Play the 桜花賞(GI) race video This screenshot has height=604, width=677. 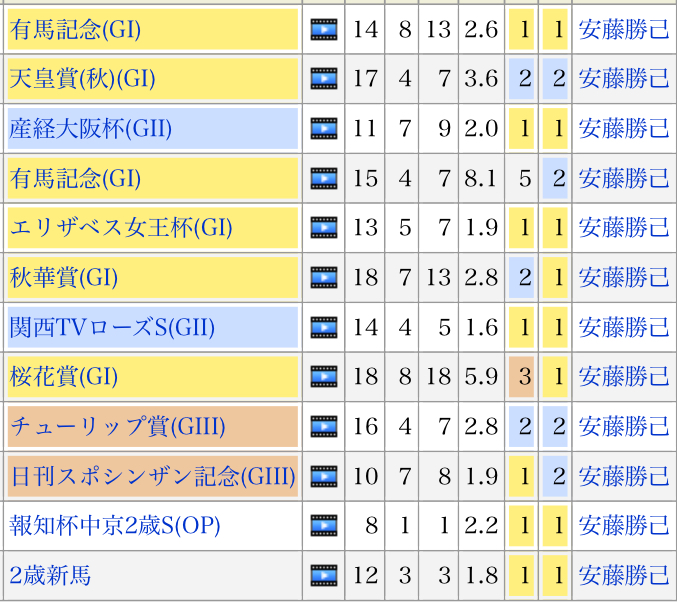pyautogui.click(x=323, y=377)
